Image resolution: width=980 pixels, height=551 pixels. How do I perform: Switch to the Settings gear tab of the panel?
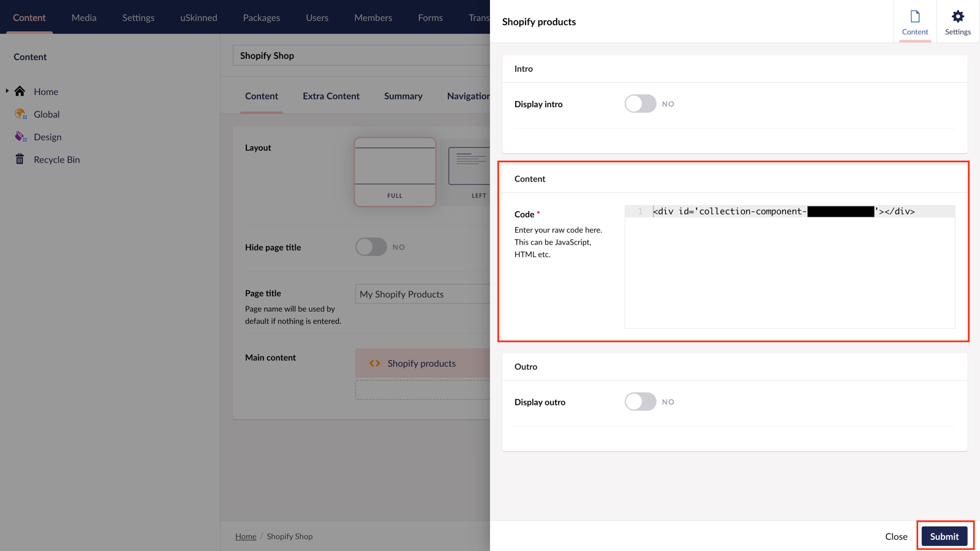pyautogui.click(x=957, y=21)
